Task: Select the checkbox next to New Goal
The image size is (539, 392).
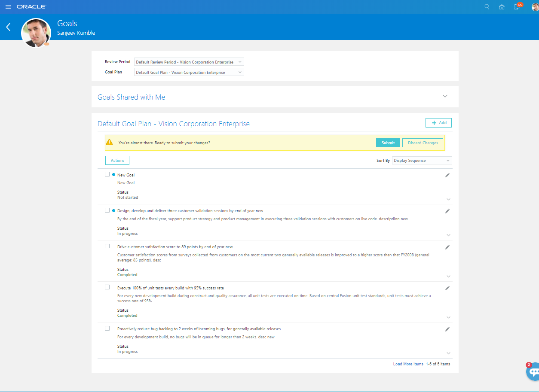Action: coord(107,174)
